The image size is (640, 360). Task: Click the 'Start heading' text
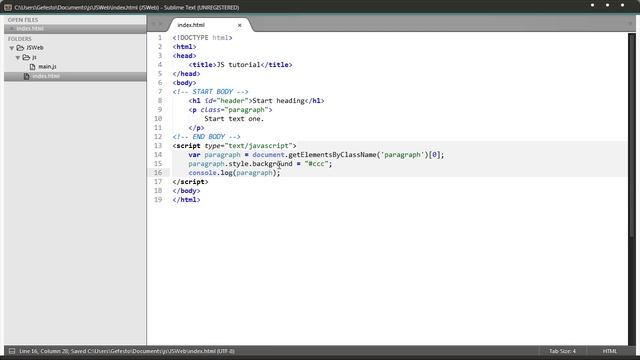tap(278, 100)
